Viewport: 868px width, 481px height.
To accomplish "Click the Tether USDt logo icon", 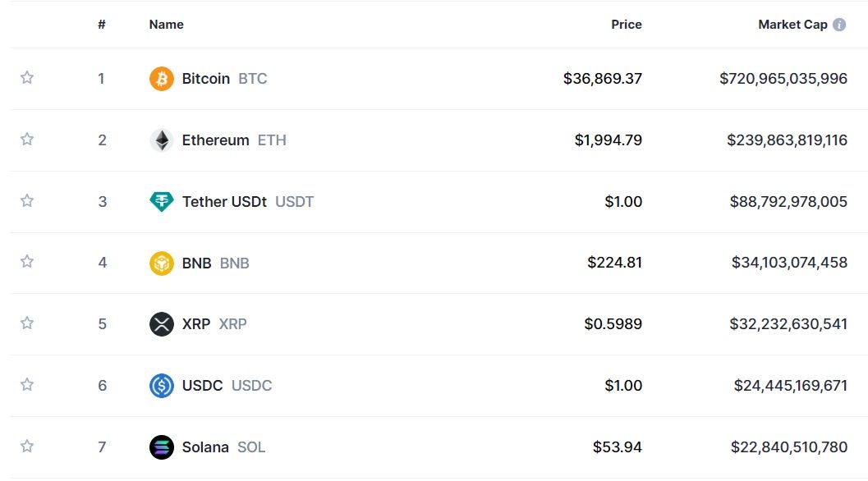I will click(x=162, y=202).
